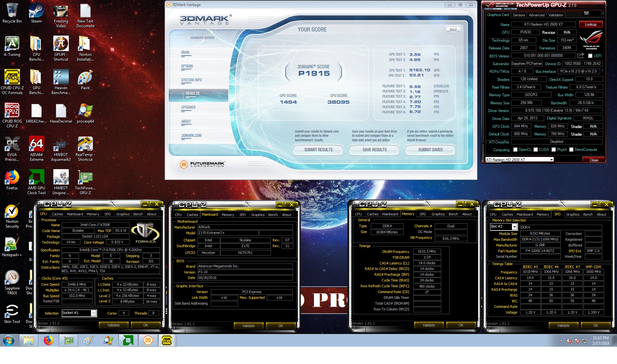Select the CPUID ROG CPU-Z desktop icon
Image resolution: width=617 pixels, height=364 pixels.
(12, 115)
